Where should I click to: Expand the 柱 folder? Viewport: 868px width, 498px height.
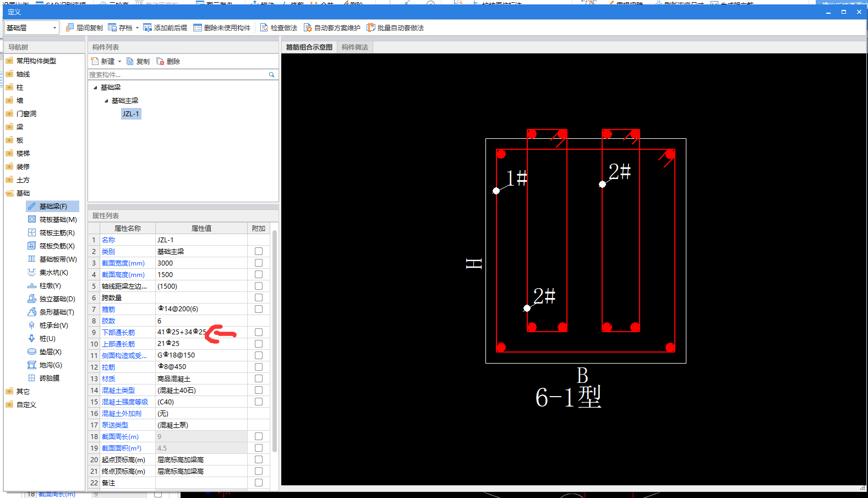pos(9,88)
